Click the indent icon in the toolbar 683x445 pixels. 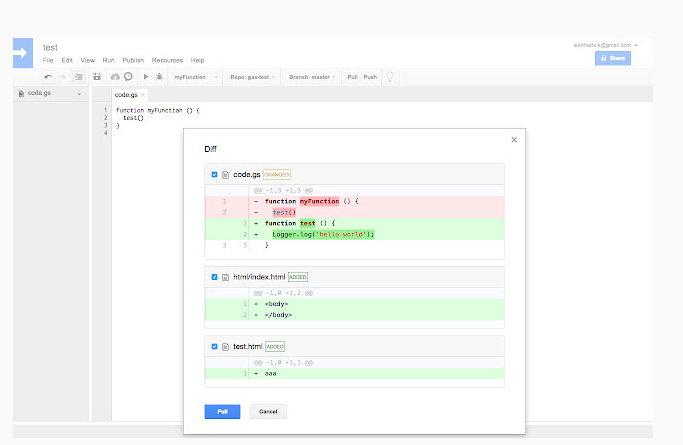pos(79,77)
